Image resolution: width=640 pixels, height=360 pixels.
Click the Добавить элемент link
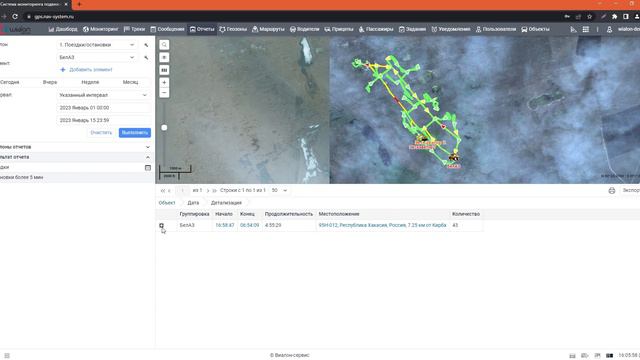pos(87,70)
